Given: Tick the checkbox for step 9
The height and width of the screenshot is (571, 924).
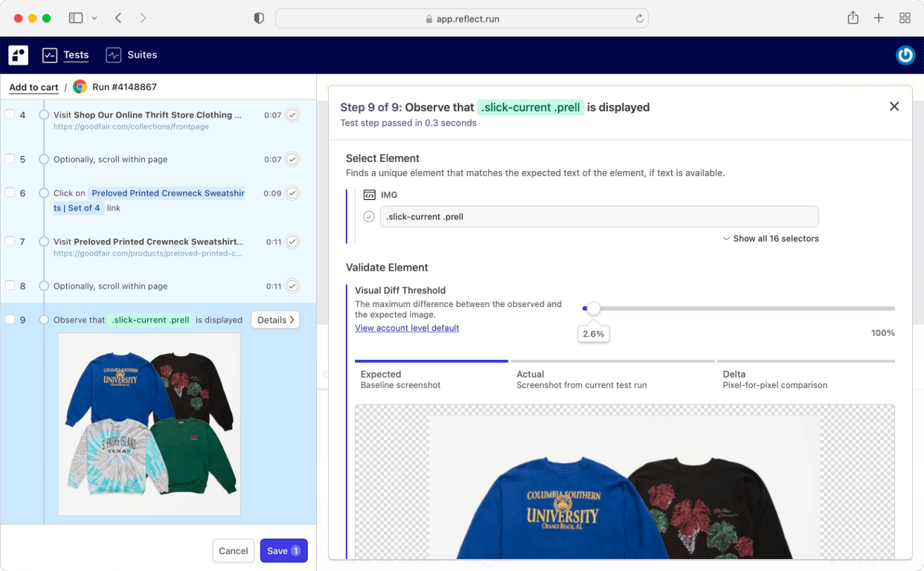Looking at the screenshot, I should point(10,320).
